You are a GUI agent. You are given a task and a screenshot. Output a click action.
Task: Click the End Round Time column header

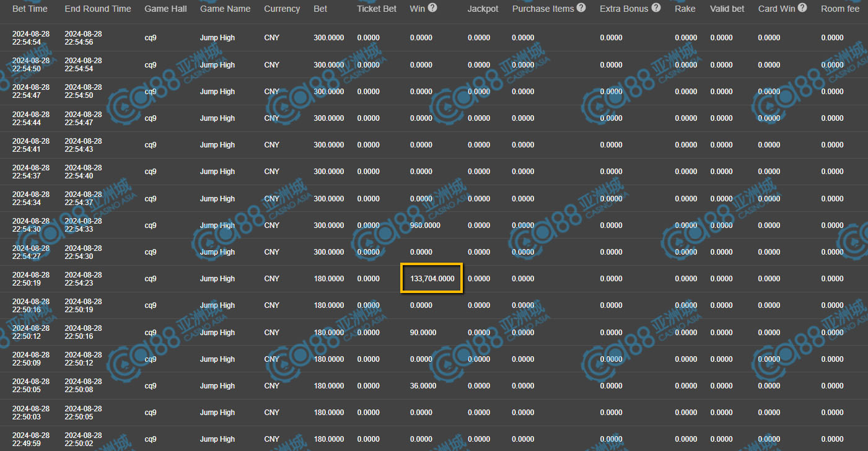click(x=98, y=9)
